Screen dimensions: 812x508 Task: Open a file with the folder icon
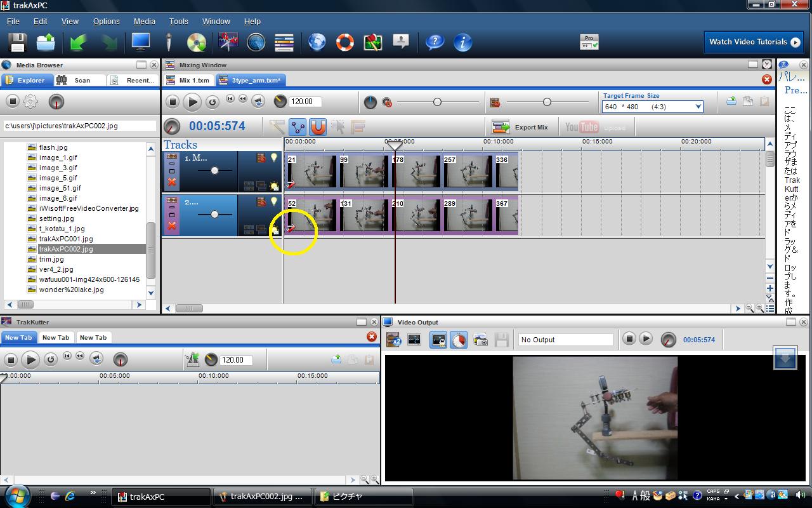tap(46, 43)
